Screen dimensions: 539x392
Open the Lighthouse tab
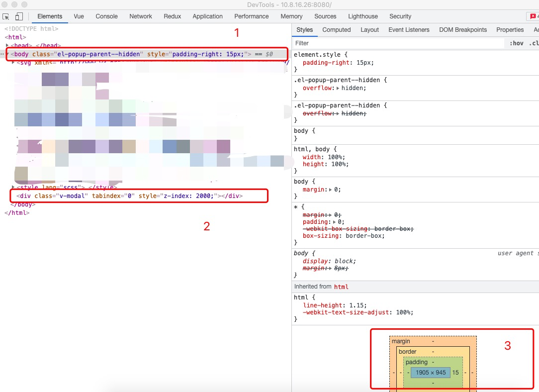click(x=363, y=16)
